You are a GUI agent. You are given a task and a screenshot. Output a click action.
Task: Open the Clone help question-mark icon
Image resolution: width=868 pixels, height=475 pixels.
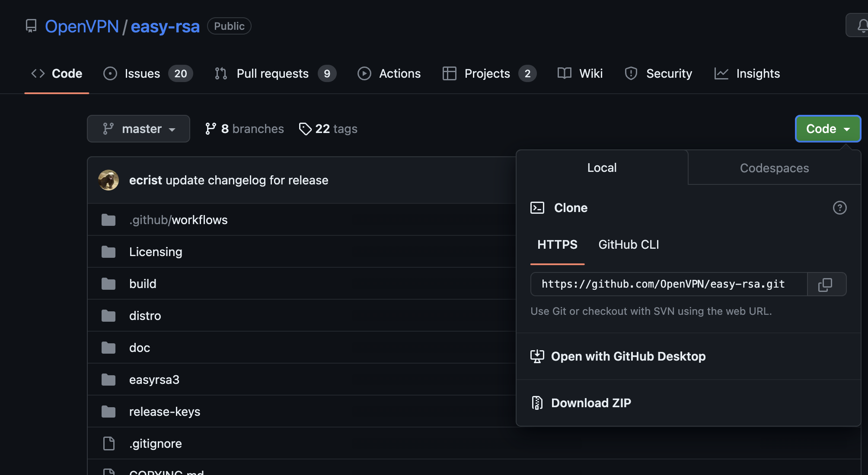(839, 208)
